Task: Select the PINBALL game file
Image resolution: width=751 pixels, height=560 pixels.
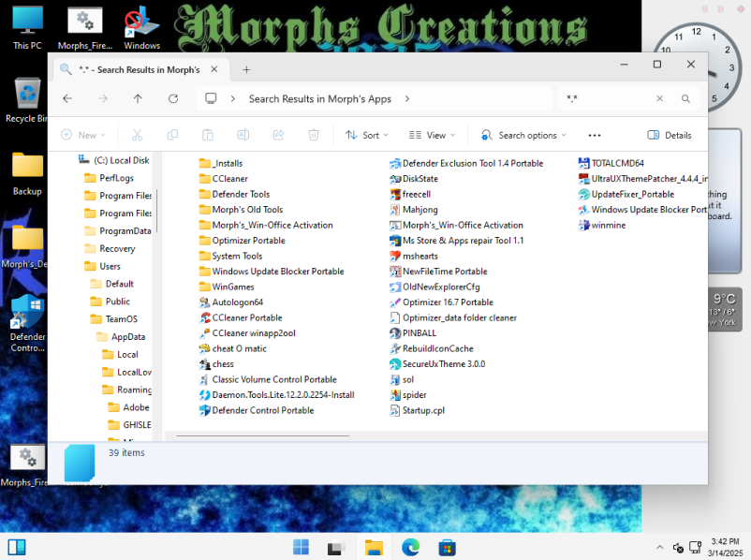Action: pos(413,333)
